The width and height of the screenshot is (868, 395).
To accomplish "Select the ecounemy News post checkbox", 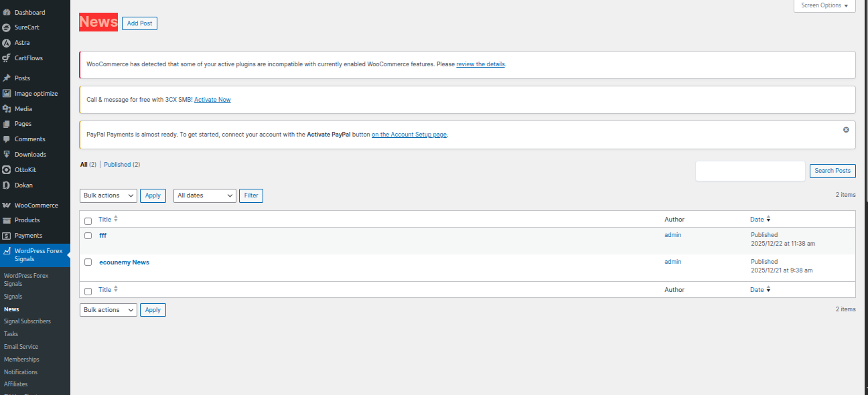I will click(88, 262).
